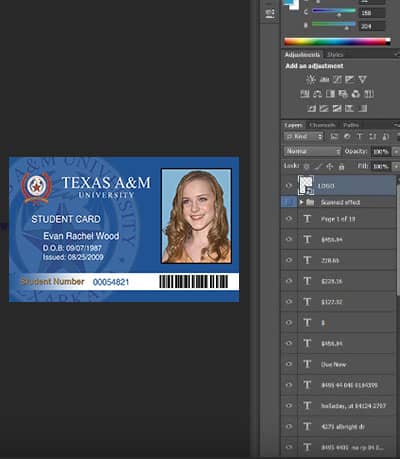Enable lock image pixels brush icon
This screenshot has width=400, height=459.
(x=318, y=166)
